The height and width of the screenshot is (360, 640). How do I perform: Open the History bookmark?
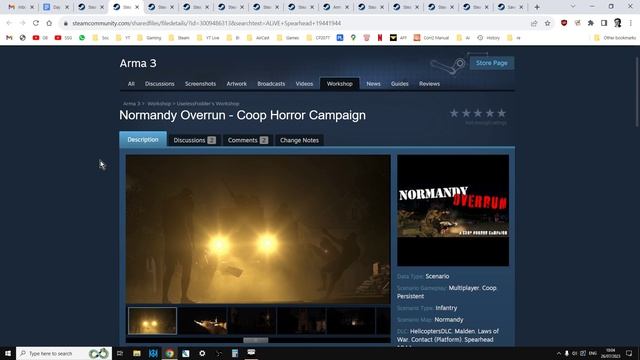tap(489, 38)
